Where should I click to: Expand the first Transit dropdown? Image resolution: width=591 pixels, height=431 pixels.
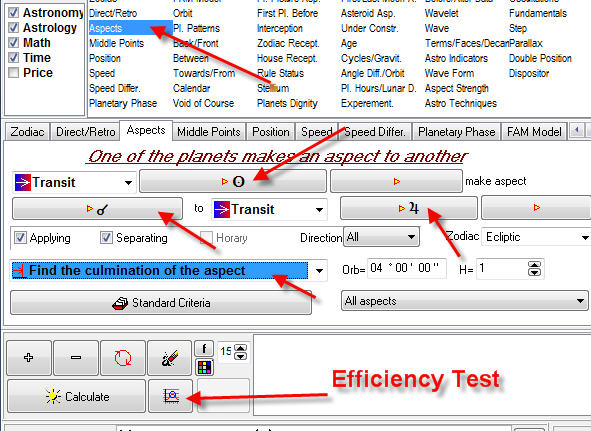(x=74, y=182)
